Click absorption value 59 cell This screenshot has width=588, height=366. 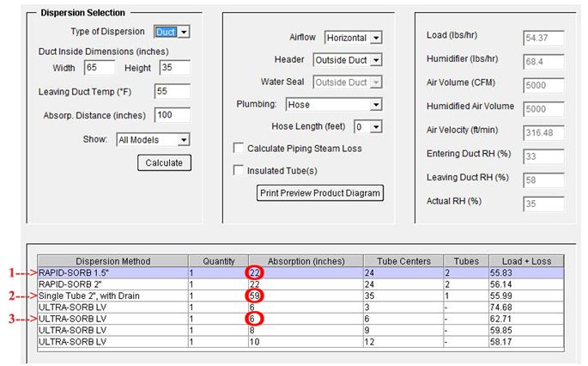pyautogui.click(x=306, y=296)
